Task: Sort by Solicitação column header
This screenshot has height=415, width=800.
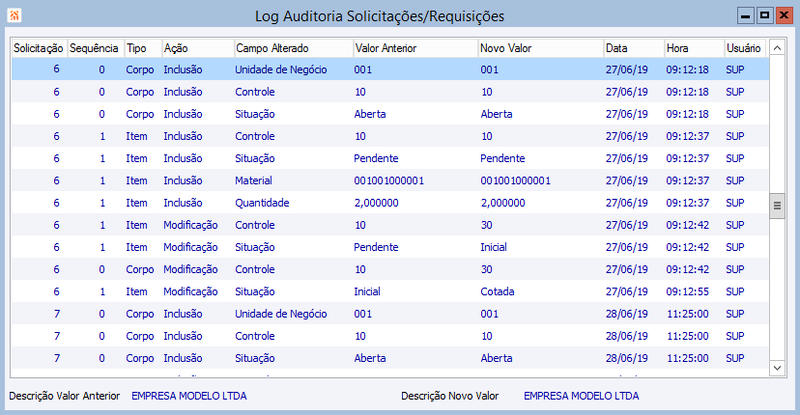Action: tap(39, 48)
